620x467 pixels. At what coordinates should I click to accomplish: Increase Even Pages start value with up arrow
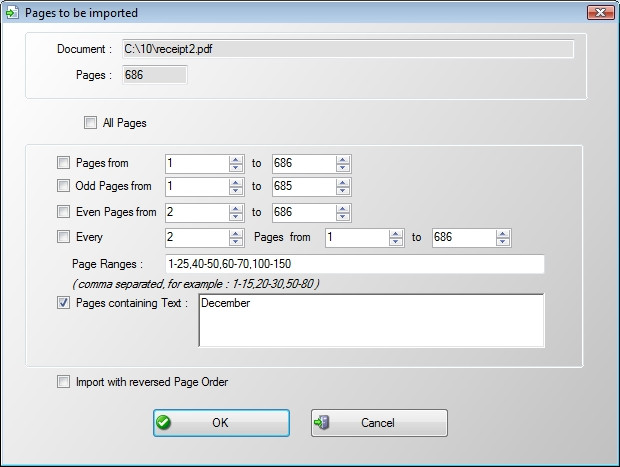tap(236, 208)
